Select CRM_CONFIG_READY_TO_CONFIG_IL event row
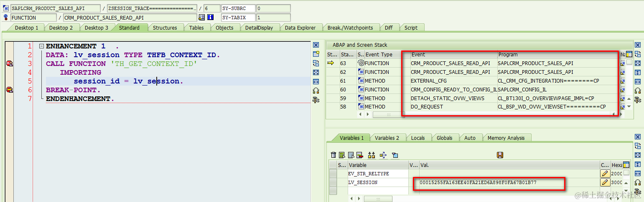The image size is (644, 202). 453,89
